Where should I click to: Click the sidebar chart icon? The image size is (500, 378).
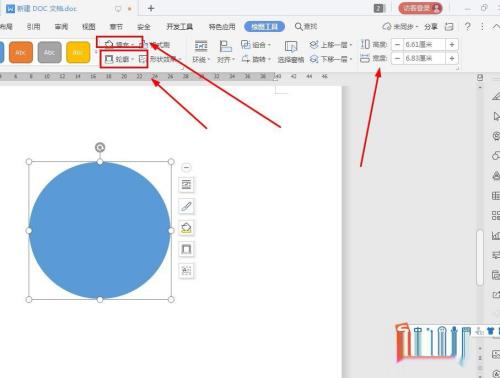tap(496, 236)
